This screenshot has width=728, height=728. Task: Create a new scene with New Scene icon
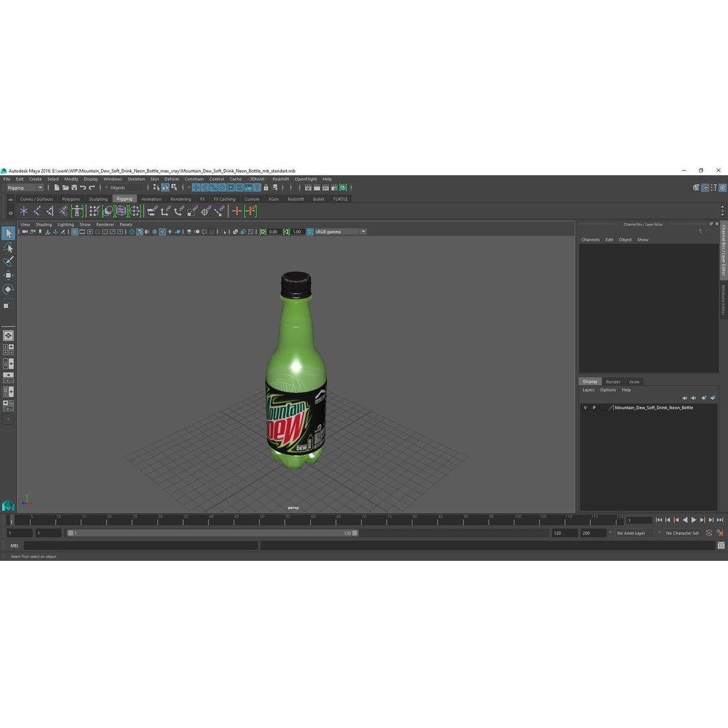pos(57,187)
